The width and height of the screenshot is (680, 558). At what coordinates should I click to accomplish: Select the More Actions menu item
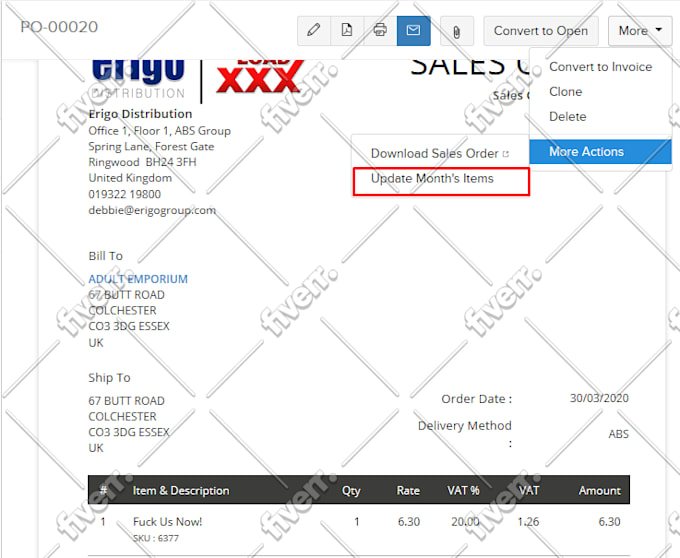(601, 151)
